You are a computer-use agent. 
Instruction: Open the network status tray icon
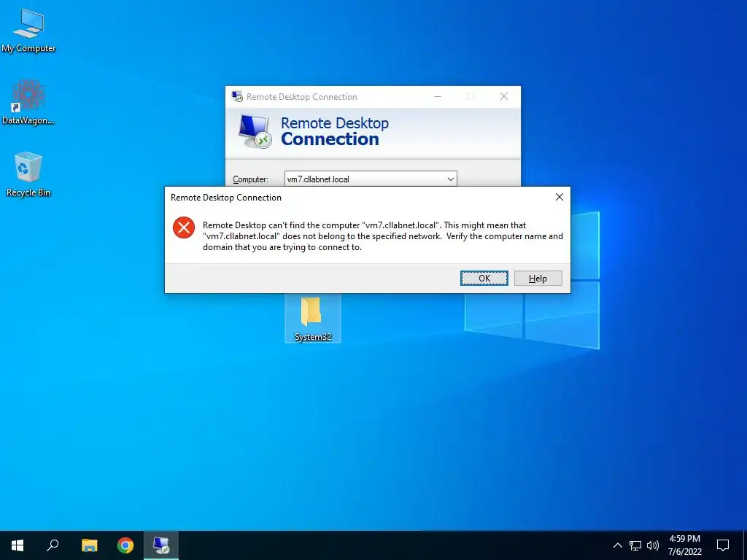click(635, 545)
